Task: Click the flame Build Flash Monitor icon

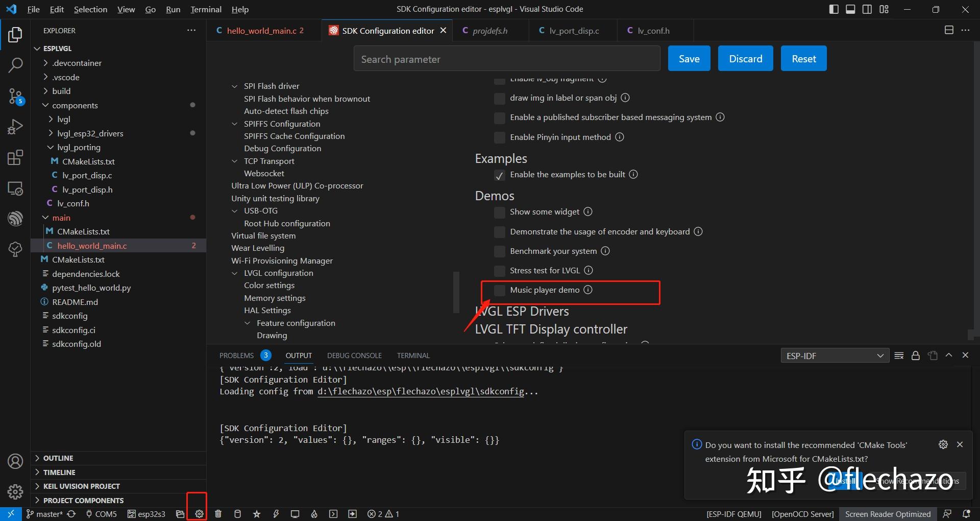Action: click(x=314, y=514)
